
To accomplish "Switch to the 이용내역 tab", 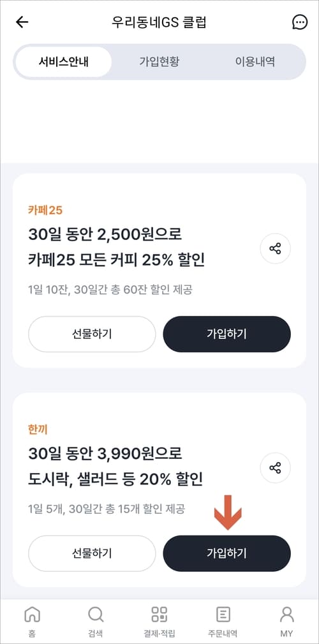I will click(x=255, y=62).
